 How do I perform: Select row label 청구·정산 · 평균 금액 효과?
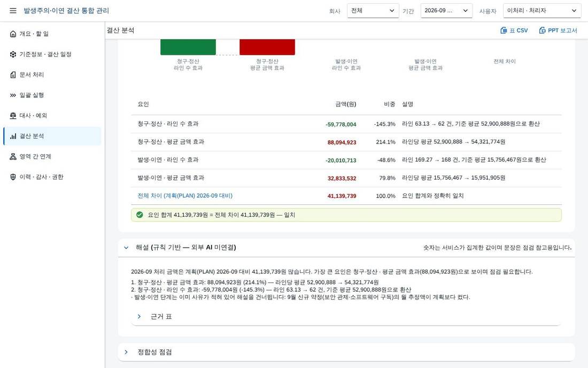(x=171, y=142)
